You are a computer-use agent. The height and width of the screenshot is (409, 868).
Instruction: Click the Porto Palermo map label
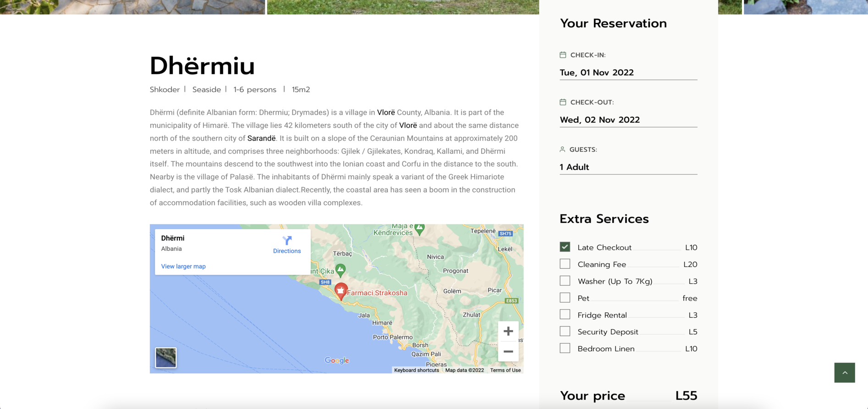tap(393, 337)
